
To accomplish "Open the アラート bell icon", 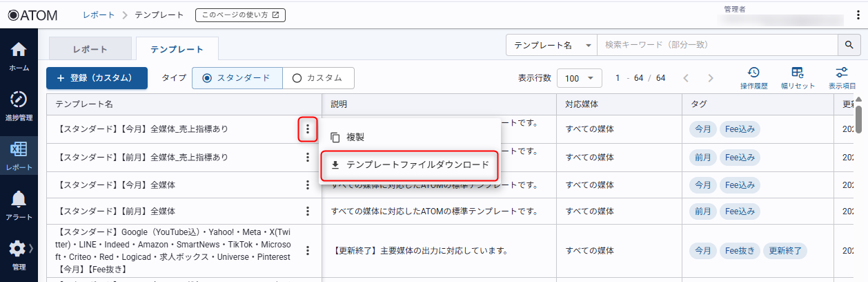I will (19, 205).
